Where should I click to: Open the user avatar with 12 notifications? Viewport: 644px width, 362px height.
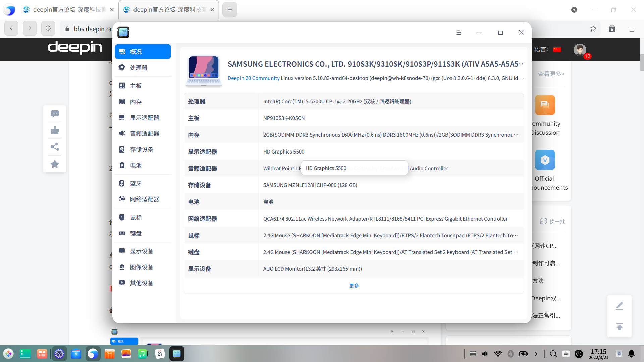(x=580, y=50)
